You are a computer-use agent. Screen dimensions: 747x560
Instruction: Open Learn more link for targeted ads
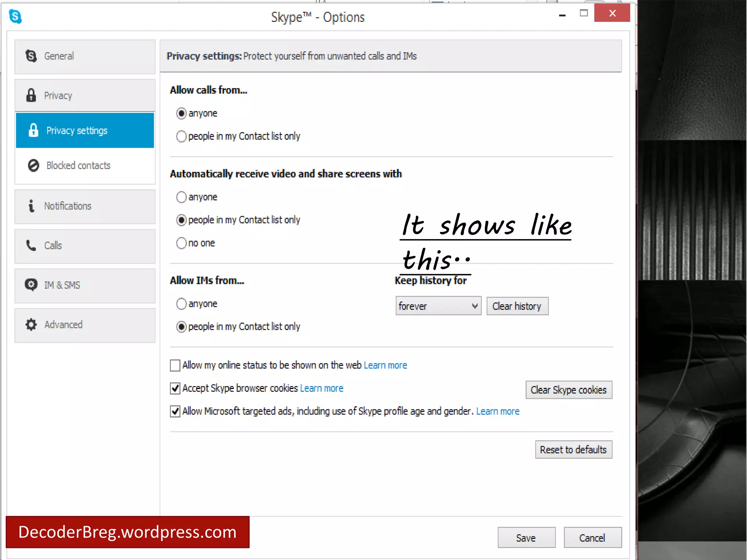point(498,411)
